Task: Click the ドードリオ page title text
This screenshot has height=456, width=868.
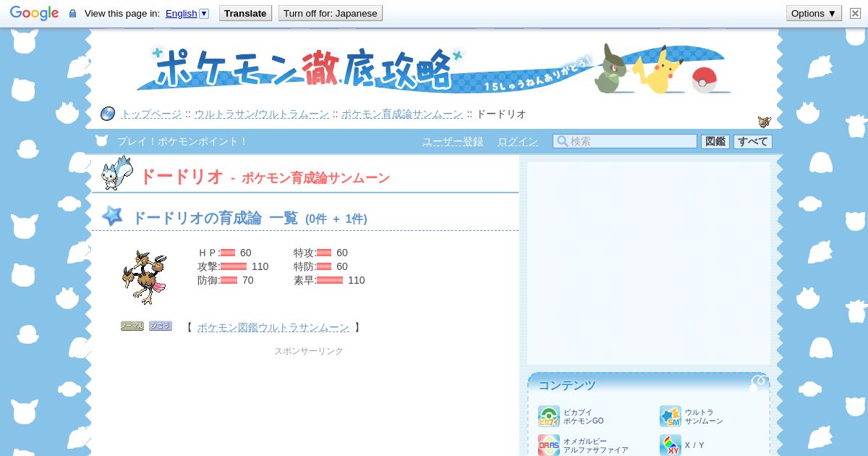Action: click(x=181, y=177)
